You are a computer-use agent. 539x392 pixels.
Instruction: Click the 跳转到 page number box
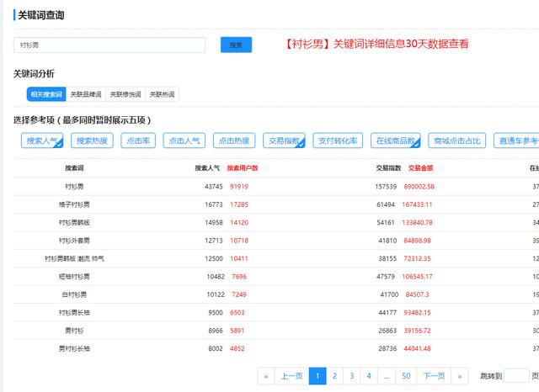pos(515,376)
